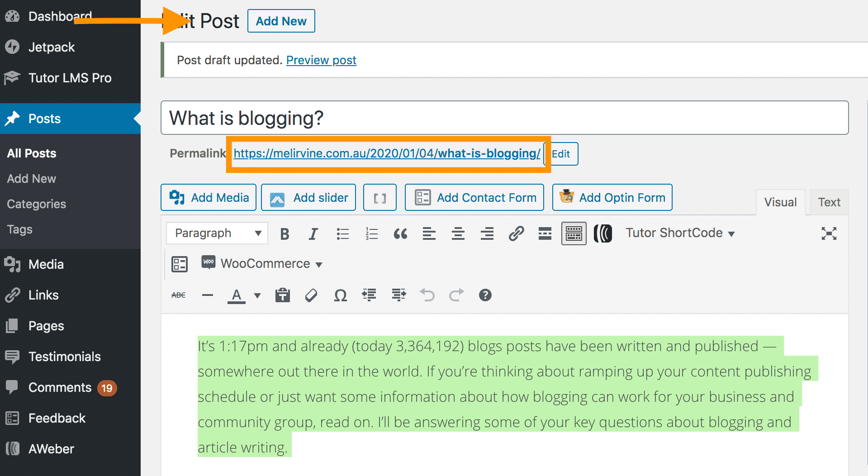Switch to the Text editor tab
Screen dimensions: 868x476
pyautogui.click(x=829, y=202)
